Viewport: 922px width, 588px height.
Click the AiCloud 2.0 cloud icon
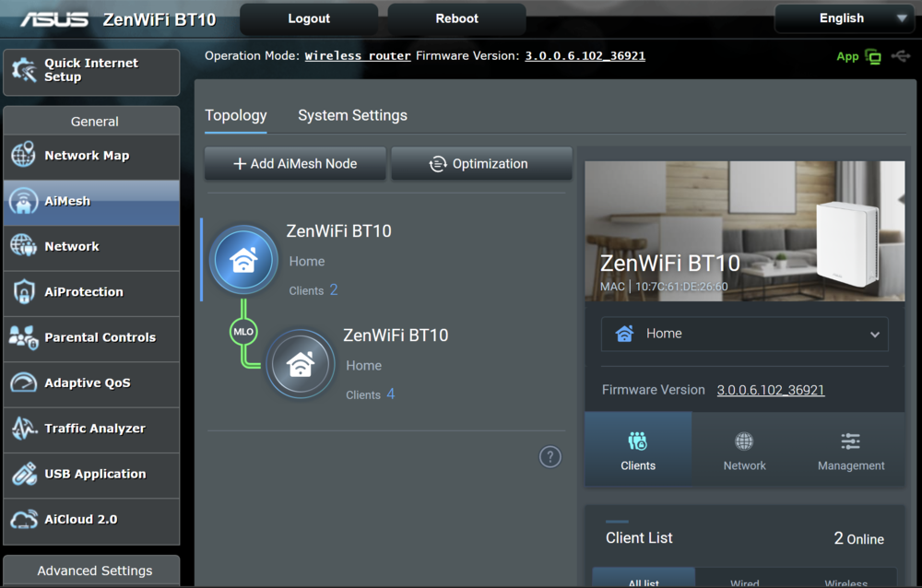[x=23, y=519]
